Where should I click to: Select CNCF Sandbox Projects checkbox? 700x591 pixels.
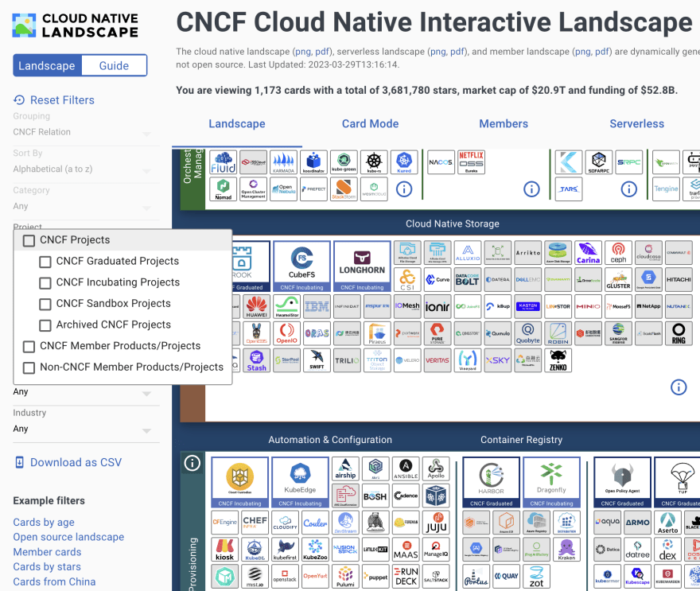[x=45, y=304]
